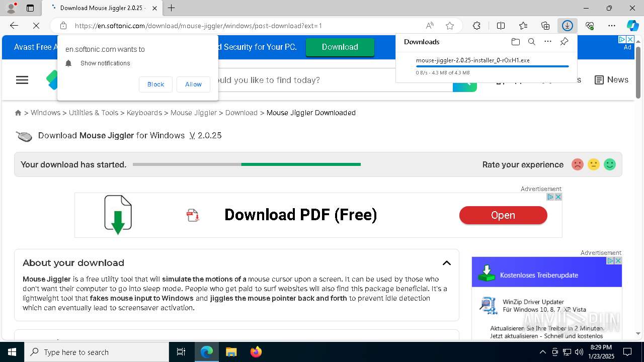Open Windows Start menu
Viewport: 644px width, 362px height.
point(12,352)
